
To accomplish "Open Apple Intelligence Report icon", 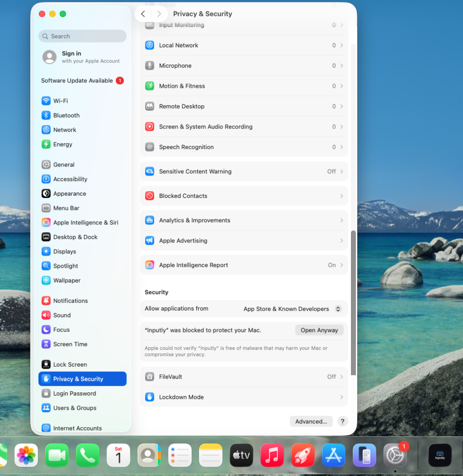I will coord(150,265).
